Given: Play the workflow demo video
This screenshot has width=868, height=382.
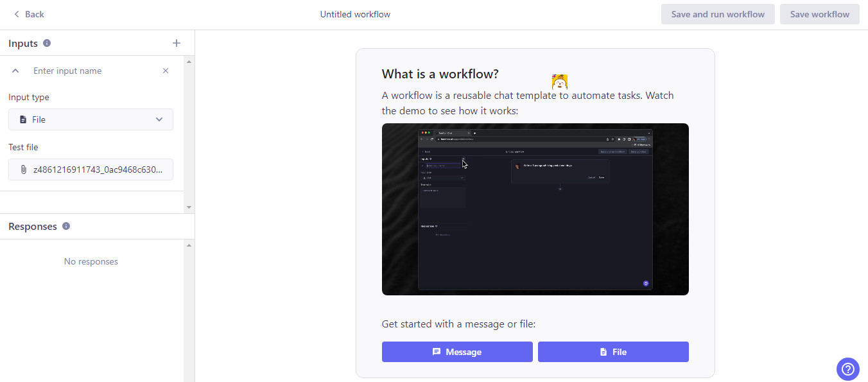Looking at the screenshot, I should tap(535, 209).
